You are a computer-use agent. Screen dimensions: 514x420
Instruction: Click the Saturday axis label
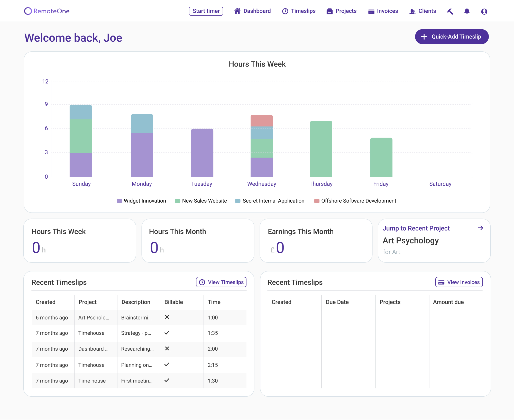coord(440,184)
